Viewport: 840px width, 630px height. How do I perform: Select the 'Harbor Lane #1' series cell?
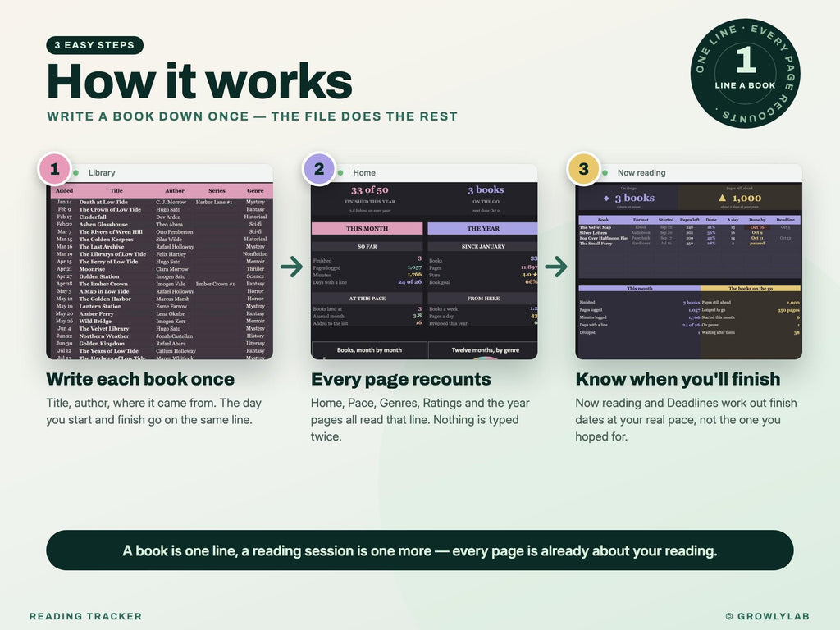click(x=214, y=202)
